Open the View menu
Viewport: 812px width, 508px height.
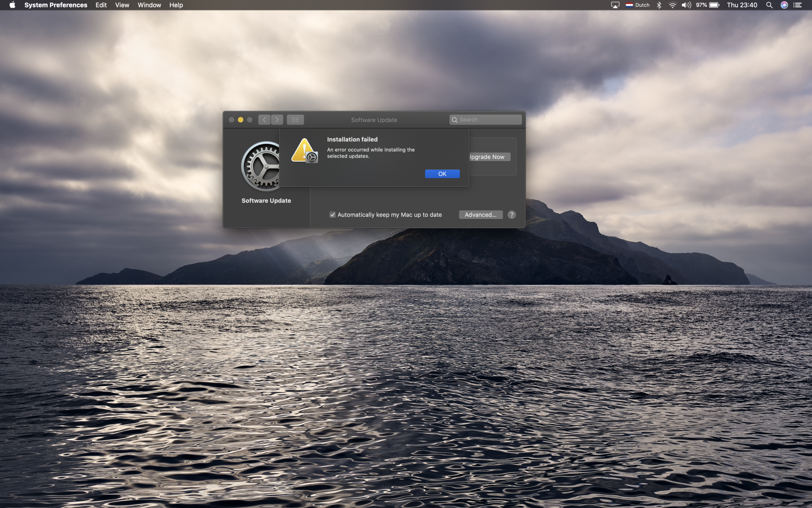click(122, 5)
